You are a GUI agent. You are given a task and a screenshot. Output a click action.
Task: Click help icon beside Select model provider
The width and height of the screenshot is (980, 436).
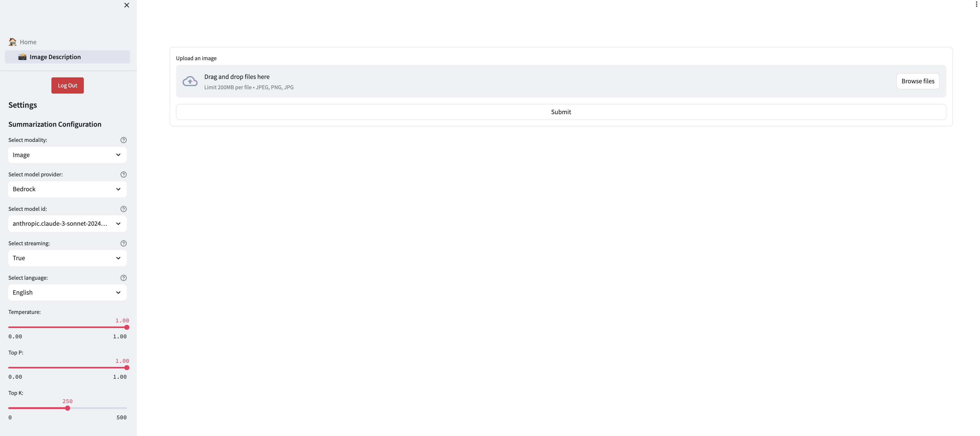pos(123,175)
